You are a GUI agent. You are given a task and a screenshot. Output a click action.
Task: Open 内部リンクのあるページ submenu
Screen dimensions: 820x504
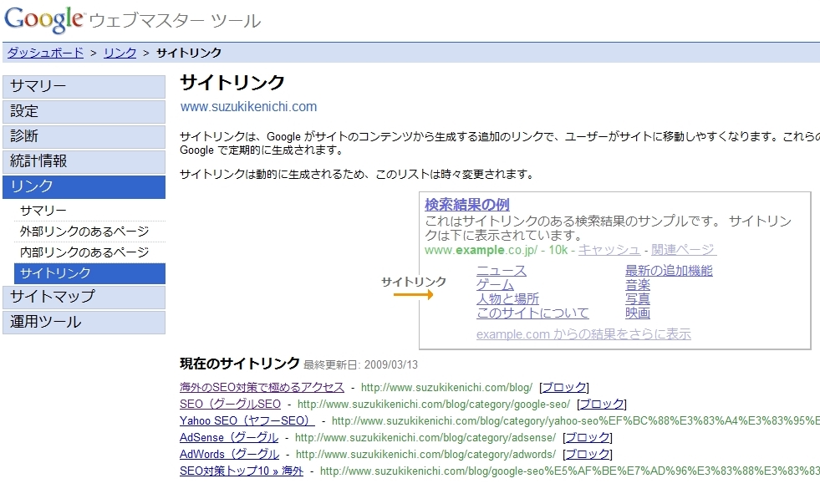(x=89, y=252)
